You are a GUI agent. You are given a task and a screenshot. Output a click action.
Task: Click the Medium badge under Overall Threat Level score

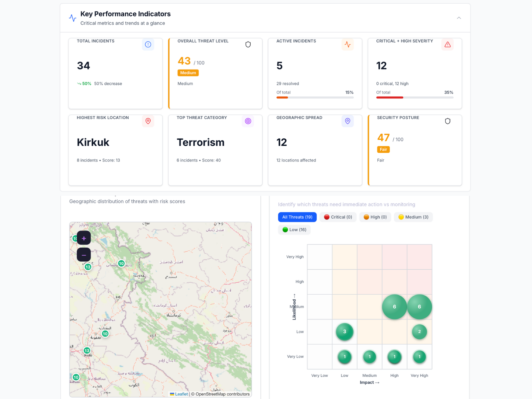point(188,72)
